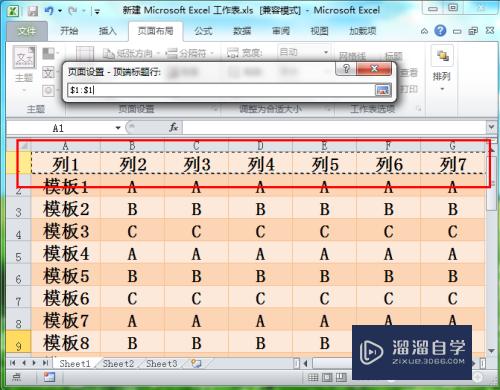This screenshot has width=500, height=390.
Task: Click the theme colors icon
Action: pos(49,53)
